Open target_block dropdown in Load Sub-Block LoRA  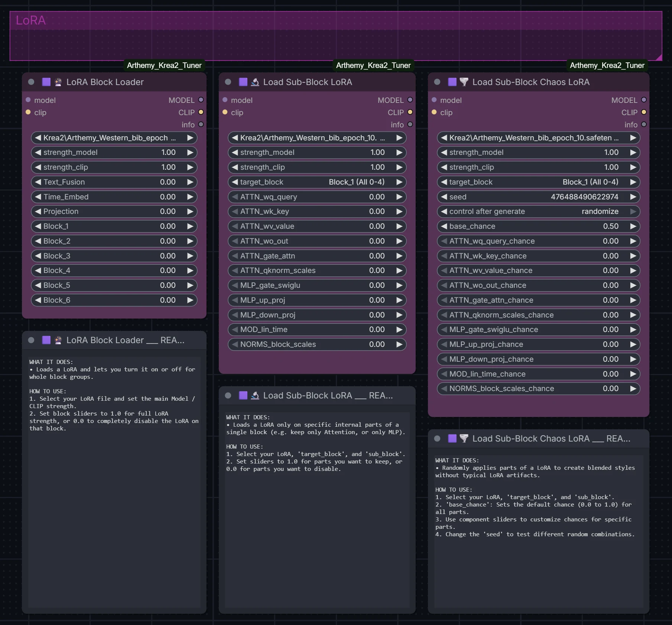(317, 182)
